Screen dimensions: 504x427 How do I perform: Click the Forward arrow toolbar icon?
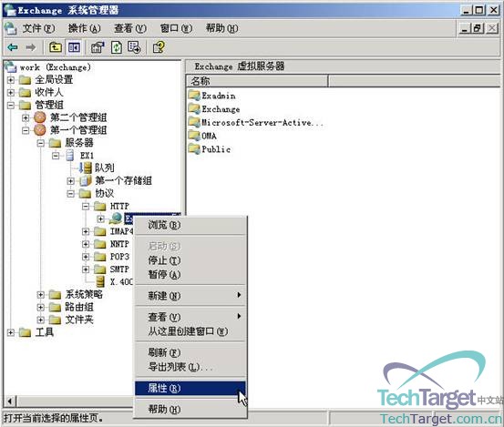pos(31,47)
